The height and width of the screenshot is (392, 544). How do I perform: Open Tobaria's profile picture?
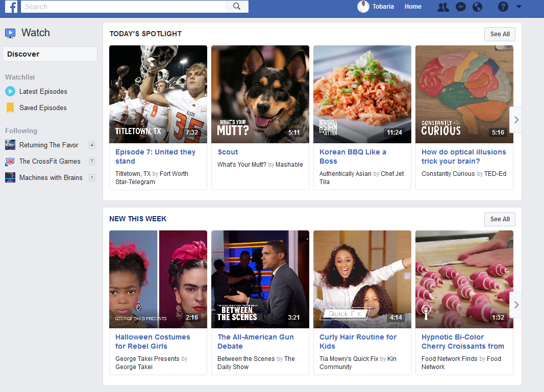point(363,7)
